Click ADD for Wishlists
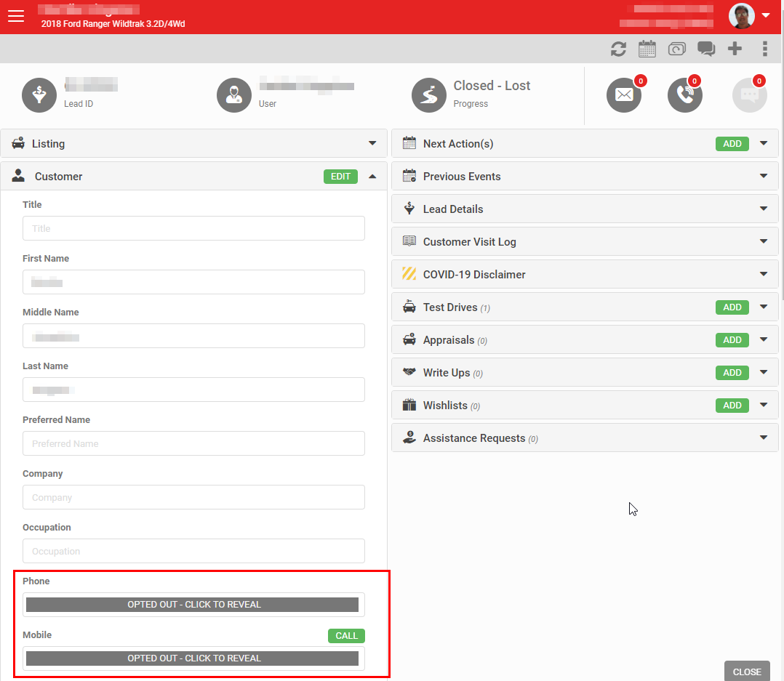The height and width of the screenshot is (681, 784). [732, 406]
